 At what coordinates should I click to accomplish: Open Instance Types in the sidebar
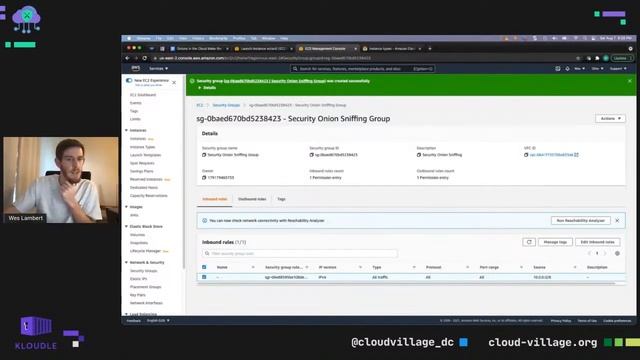[x=142, y=147]
